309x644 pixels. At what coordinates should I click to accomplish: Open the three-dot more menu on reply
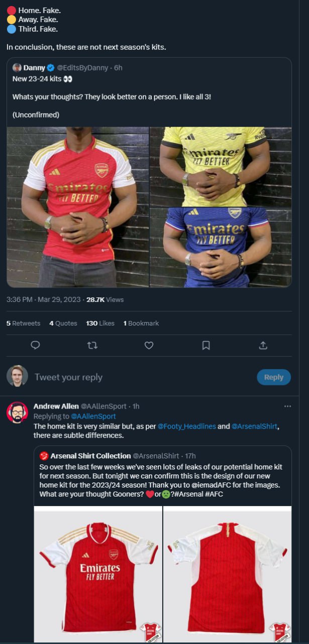[x=287, y=406]
